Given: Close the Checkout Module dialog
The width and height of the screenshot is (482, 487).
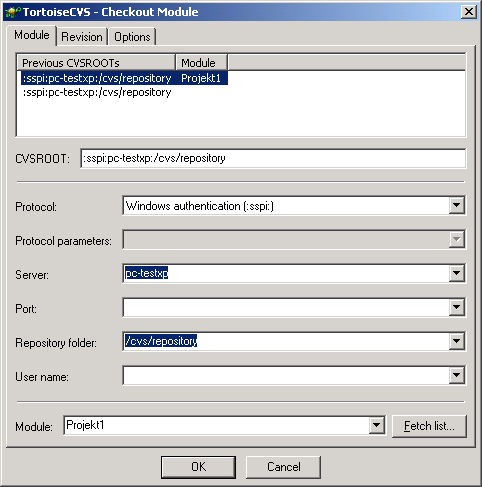Looking at the screenshot, I should [469, 12].
